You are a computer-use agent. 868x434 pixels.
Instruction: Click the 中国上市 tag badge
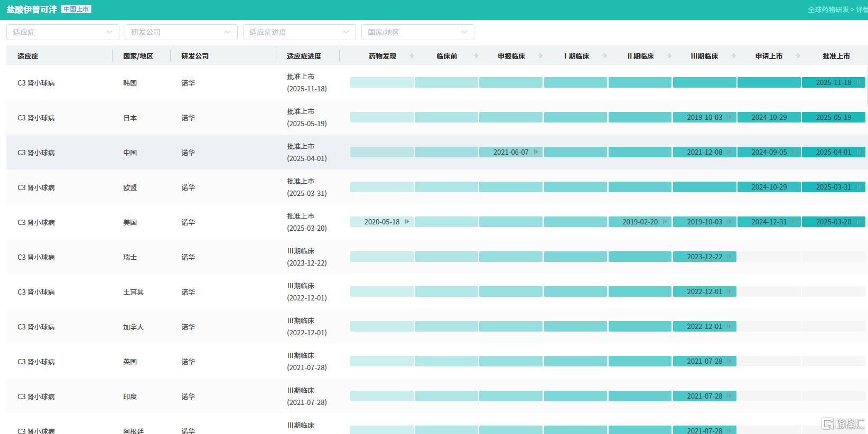[77, 9]
